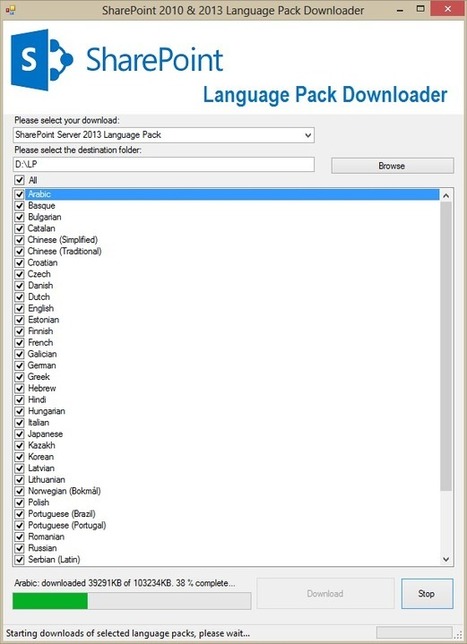Toggle the Kazakh checkbox
Image resolution: width=467 pixels, height=644 pixels.
point(19,445)
